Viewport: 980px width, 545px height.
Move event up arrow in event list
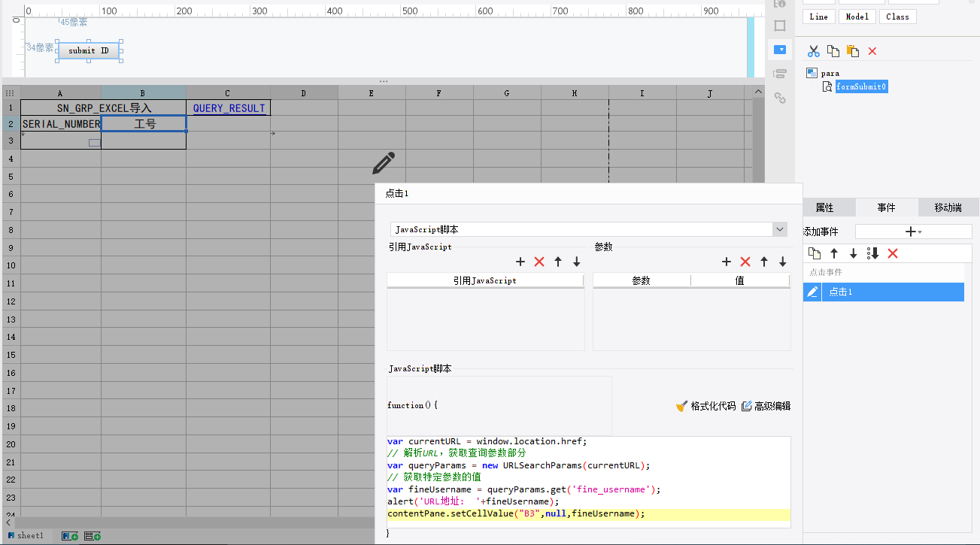834,253
